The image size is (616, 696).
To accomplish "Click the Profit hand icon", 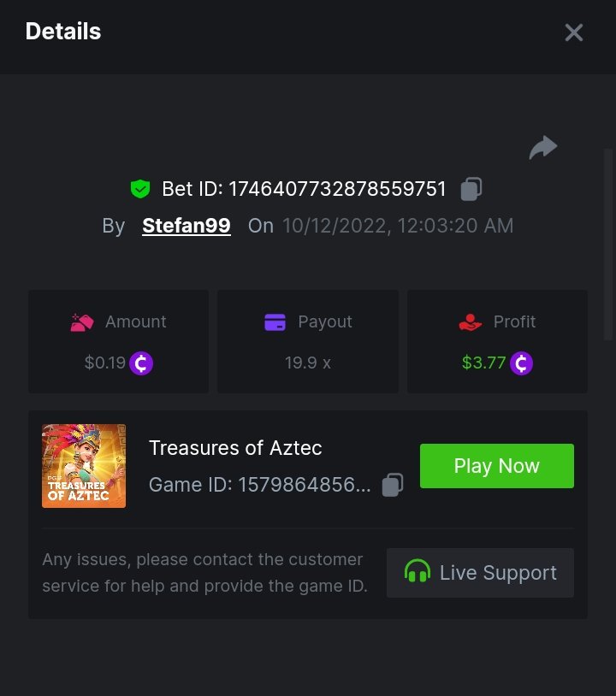I will click(471, 322).
